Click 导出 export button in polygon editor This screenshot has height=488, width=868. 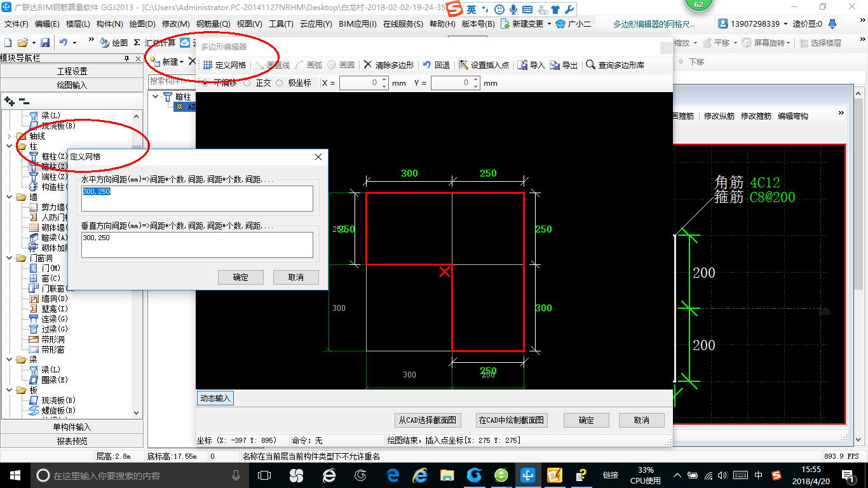point(564,65)
